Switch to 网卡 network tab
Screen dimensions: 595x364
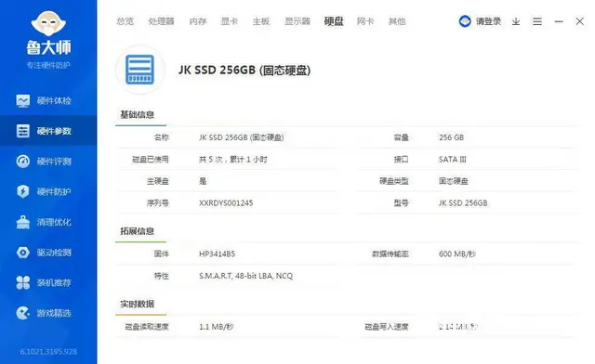click(x=365, y=21)
